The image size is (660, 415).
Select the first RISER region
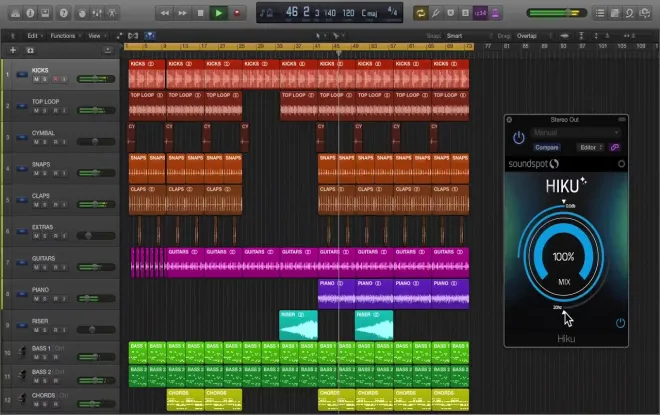298,325
